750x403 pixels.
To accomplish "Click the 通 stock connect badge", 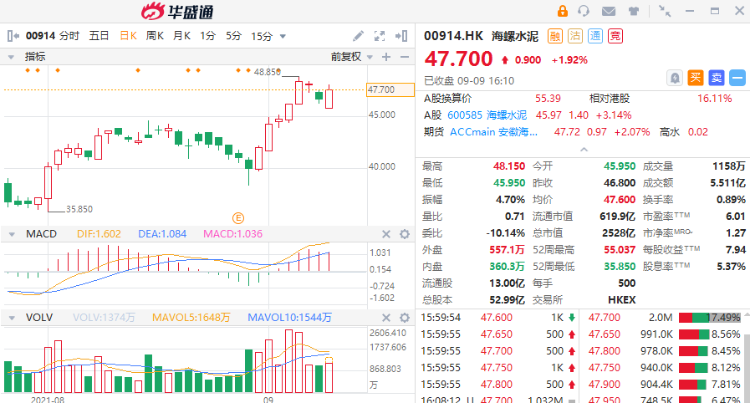I will pos(595,36).
